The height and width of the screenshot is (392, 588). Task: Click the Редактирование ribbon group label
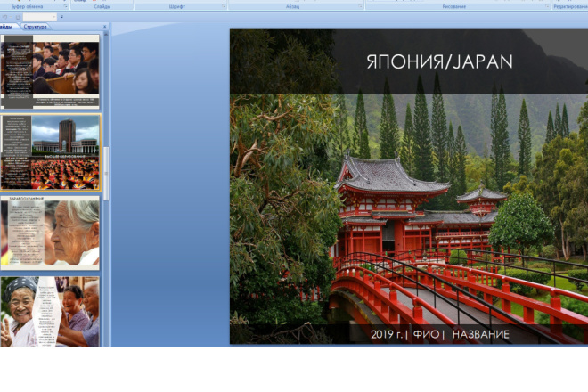(x=571, y=6)
